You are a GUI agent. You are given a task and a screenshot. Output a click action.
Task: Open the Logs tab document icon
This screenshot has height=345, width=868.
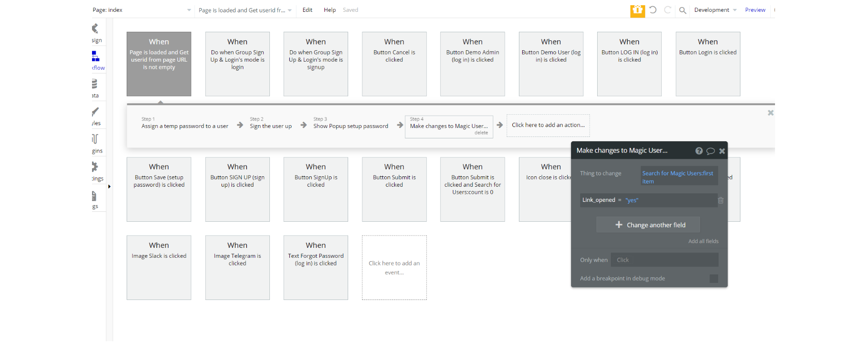94,196
